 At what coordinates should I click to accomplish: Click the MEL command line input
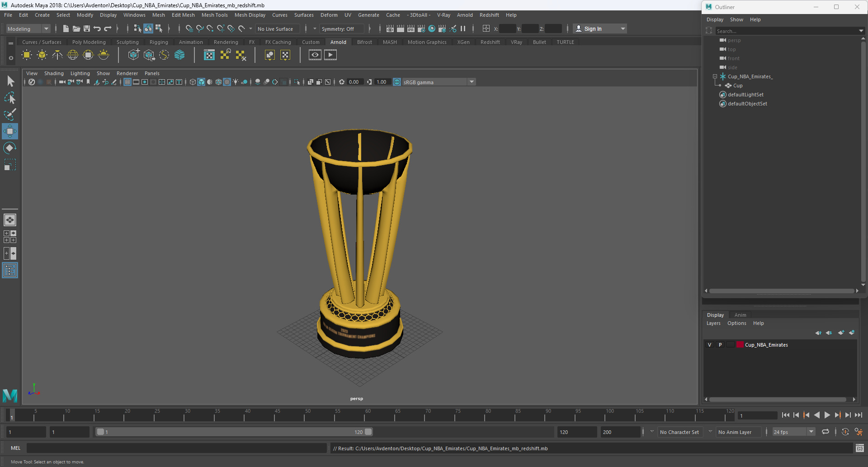[x=176, y=448]
